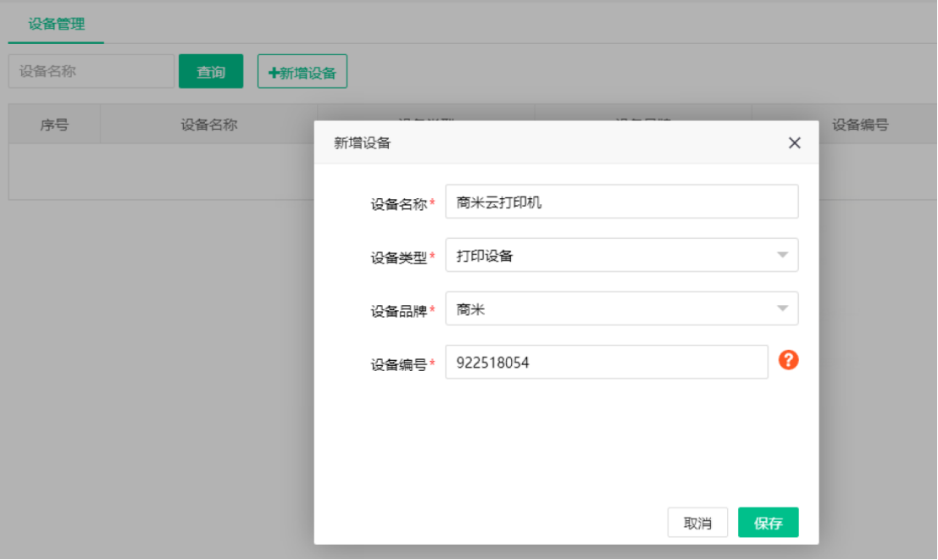Close the 新增设备 dialog with X
938x560 pixels.
click(794, 143)
